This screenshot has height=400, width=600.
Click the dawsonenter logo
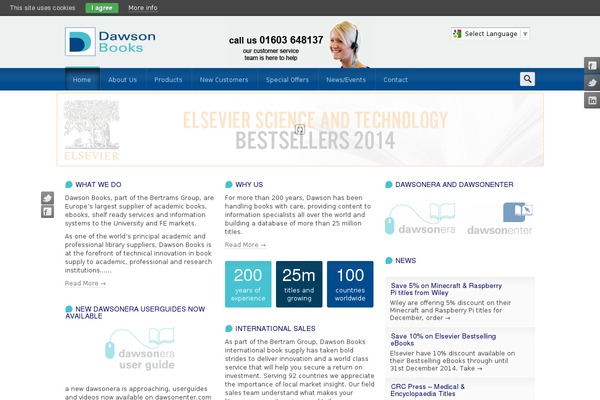[x=500, y=219]
